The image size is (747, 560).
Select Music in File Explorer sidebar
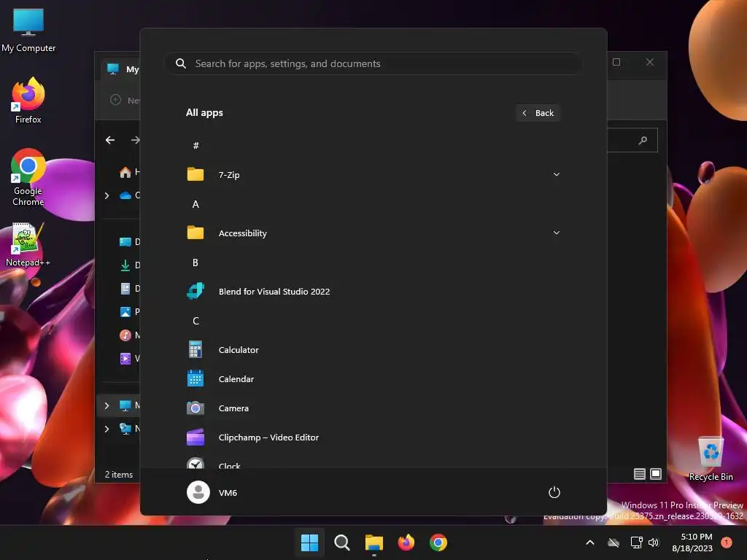coord(125,335)
